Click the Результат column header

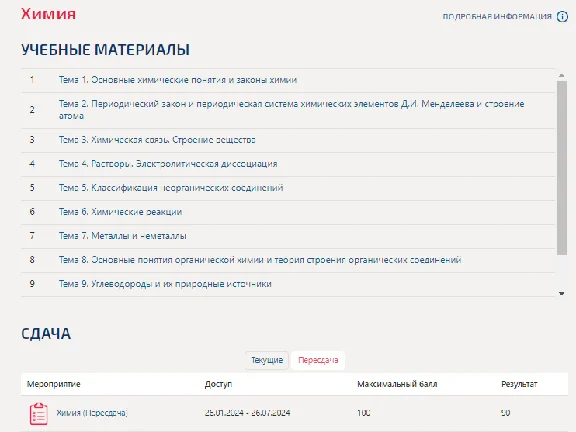point(519,384)
